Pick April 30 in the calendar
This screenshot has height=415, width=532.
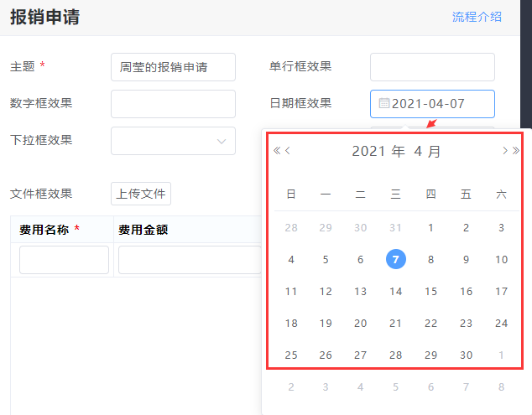[x=466, y=355]
